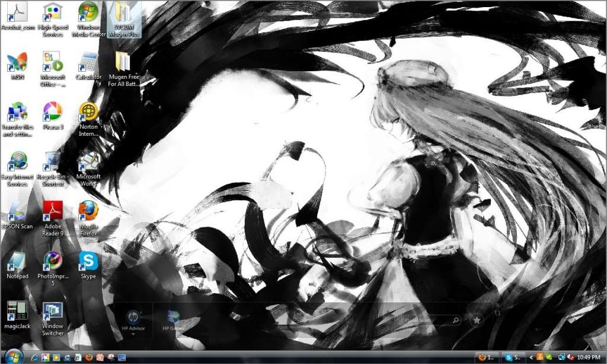Launch Firefox from the Quick Launch bar

coord(89,357)
